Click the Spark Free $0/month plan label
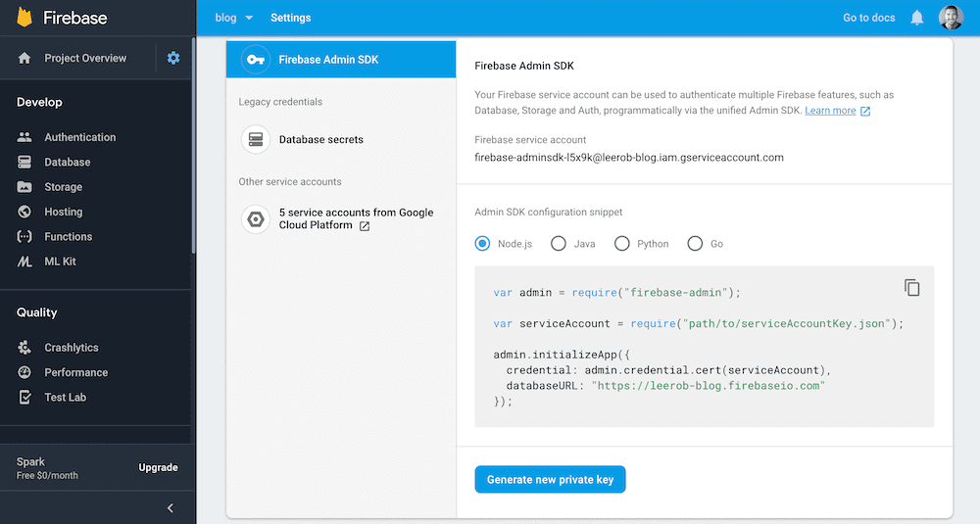This screenshot has height=524, width=980. 47,468
